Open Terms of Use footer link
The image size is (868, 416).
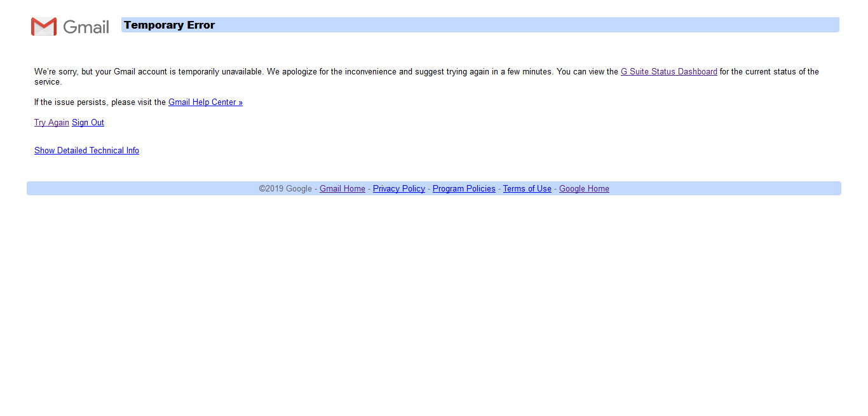coord(527,189)
